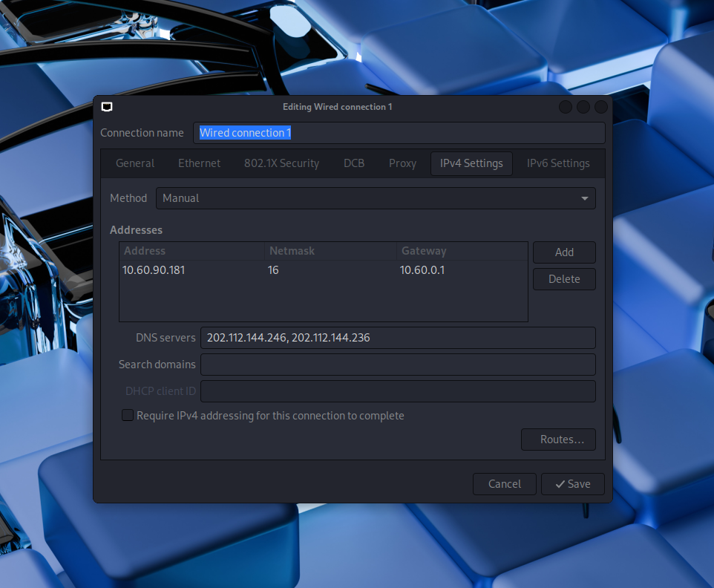Cancel the connection editing
The width and height of the screenshot is (714, 588).
coord(505,484)
